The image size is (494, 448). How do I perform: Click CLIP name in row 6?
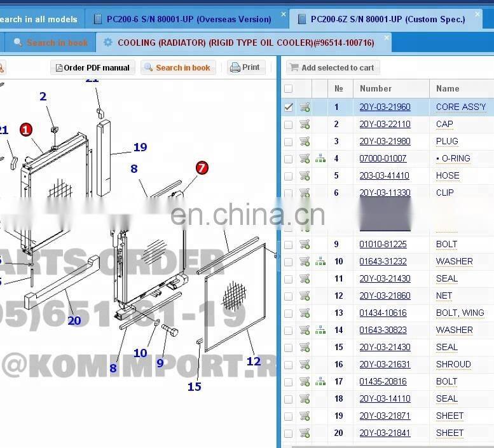coord(445,193)
